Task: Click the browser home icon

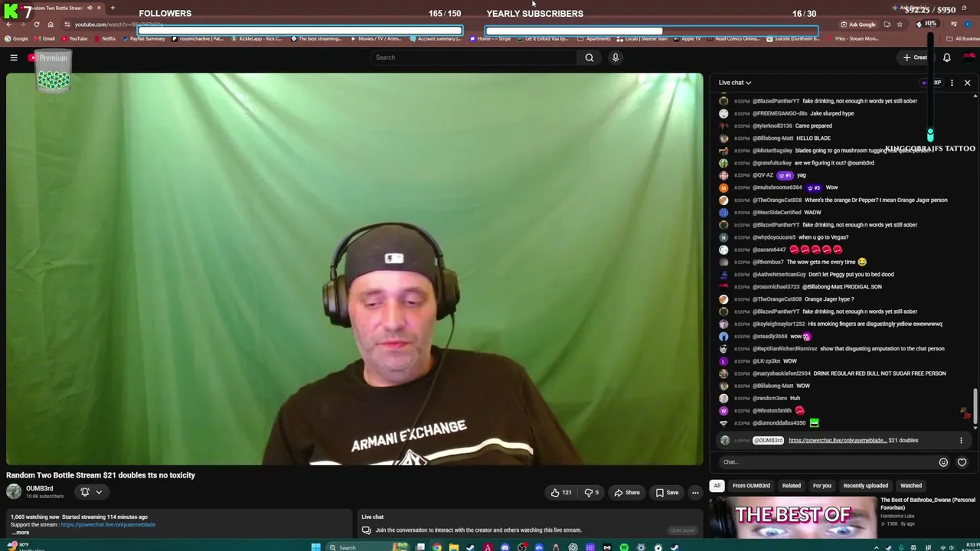Action: point(51,24)
